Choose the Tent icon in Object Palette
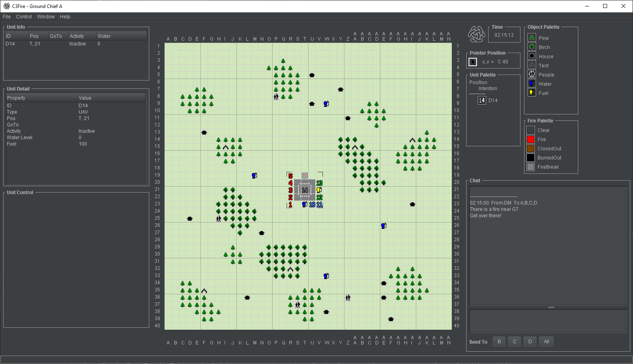This screenshot has height=364, width=633. [532, 65]
